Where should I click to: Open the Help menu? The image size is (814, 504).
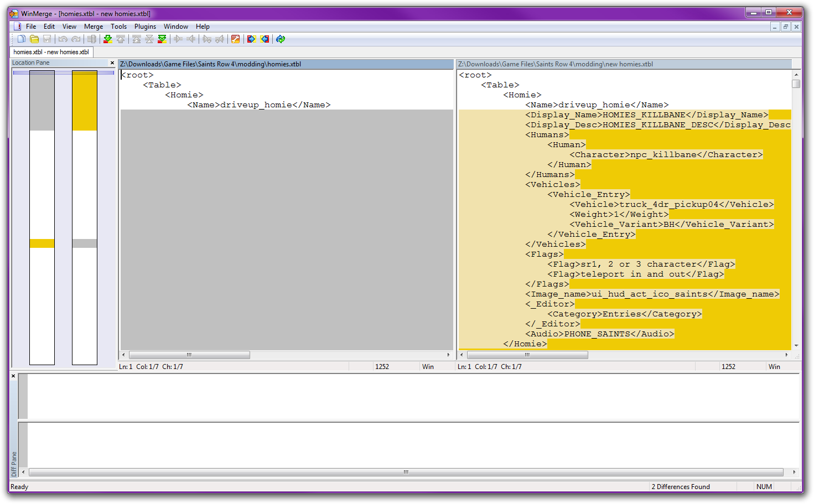coord(203,27)
